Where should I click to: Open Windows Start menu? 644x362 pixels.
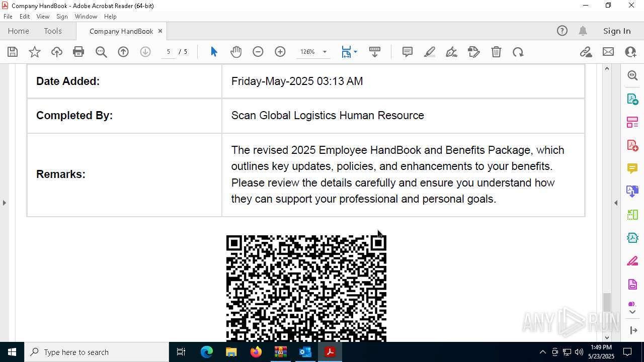pos(12,352)
